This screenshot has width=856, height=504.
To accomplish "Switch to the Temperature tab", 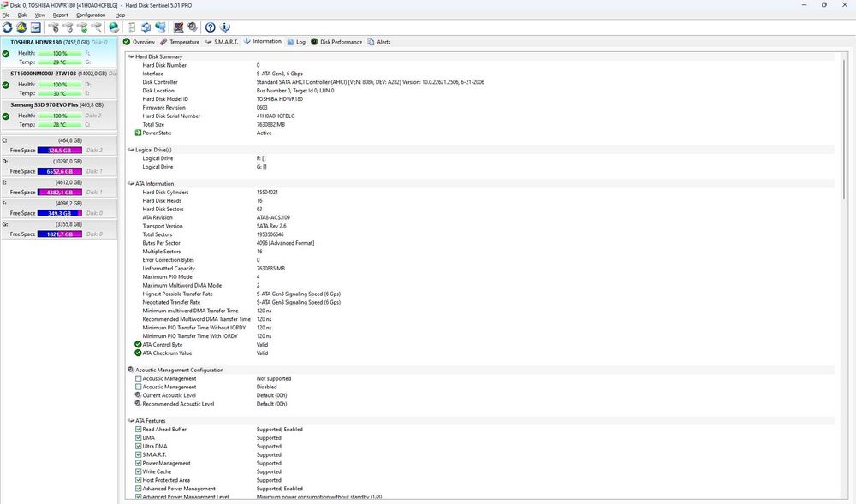I will (180, 42).
